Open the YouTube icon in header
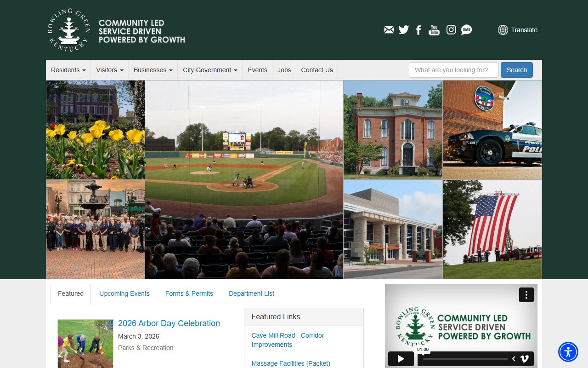This screenshot has width=588, height=368. [434, 30]
